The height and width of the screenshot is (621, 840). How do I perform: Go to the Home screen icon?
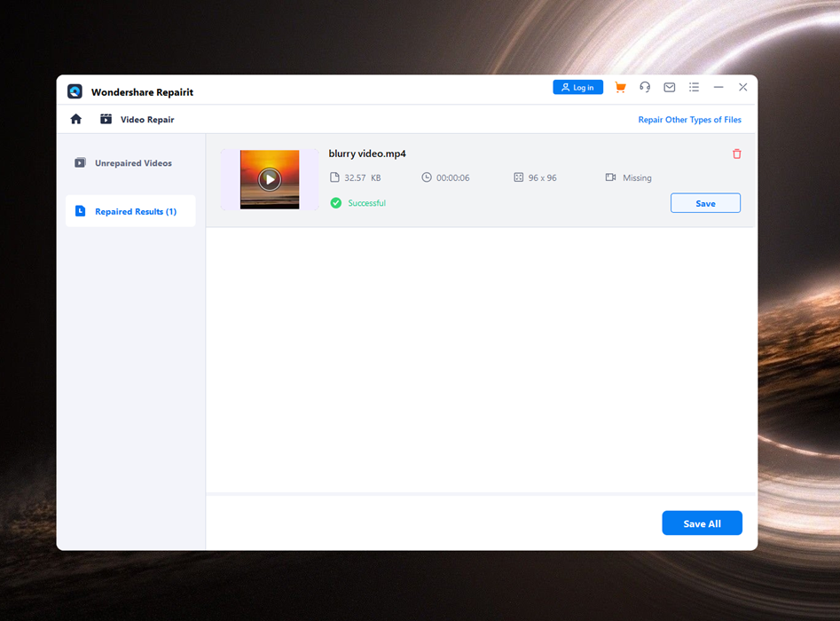click(x=76, y=119)
